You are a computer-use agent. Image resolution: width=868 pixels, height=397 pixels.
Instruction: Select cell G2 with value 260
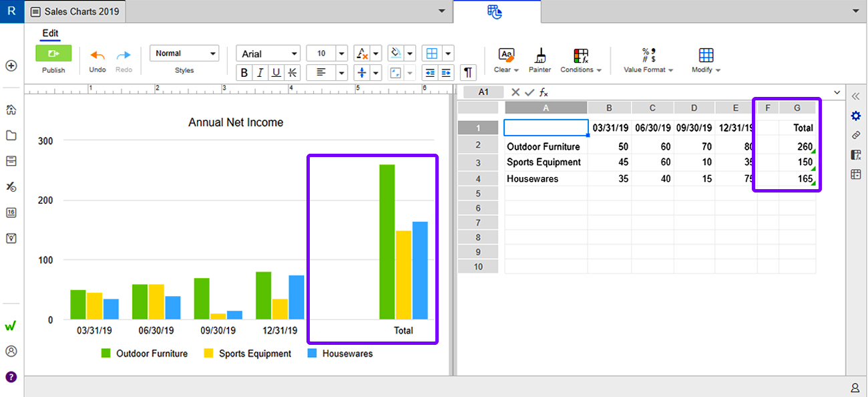(797, 146)
